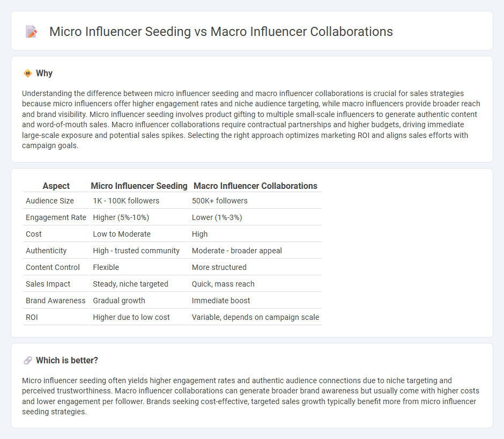Select the 'Content Control' row label
Screen dimensions: 504x439
click(53, 267)
